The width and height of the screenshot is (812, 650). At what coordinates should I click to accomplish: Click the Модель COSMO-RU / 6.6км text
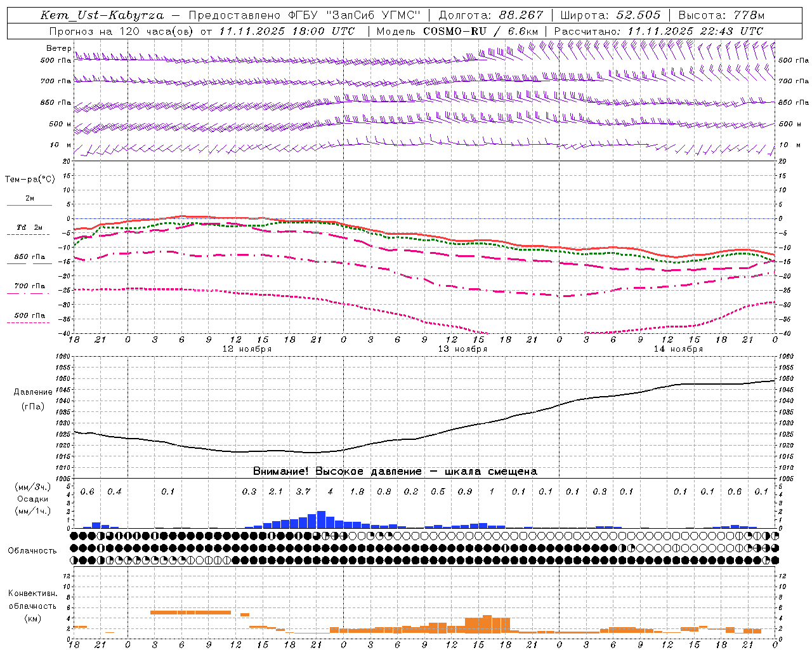click(x=457, y=31)
